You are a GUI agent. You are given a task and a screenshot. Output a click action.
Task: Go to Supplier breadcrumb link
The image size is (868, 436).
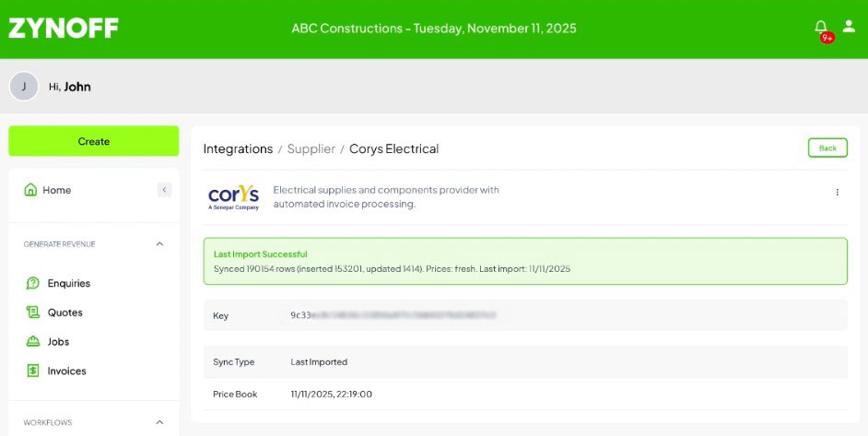coord(311,149)
